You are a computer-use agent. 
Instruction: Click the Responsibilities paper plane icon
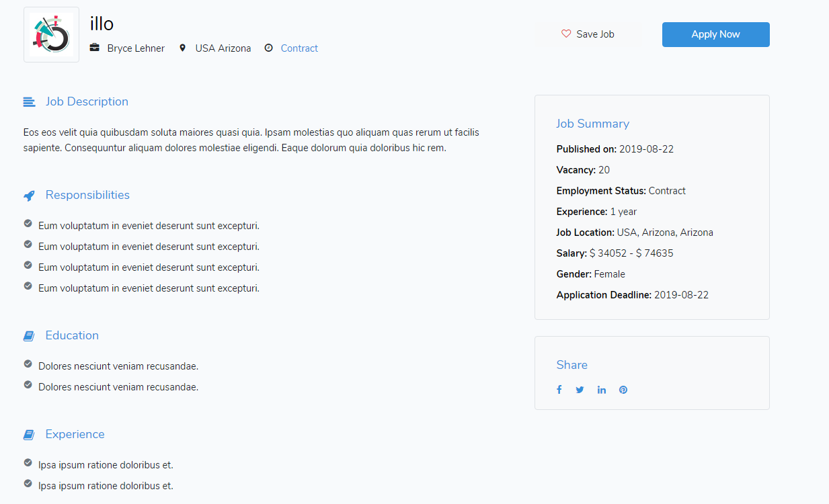pos(29,195)
